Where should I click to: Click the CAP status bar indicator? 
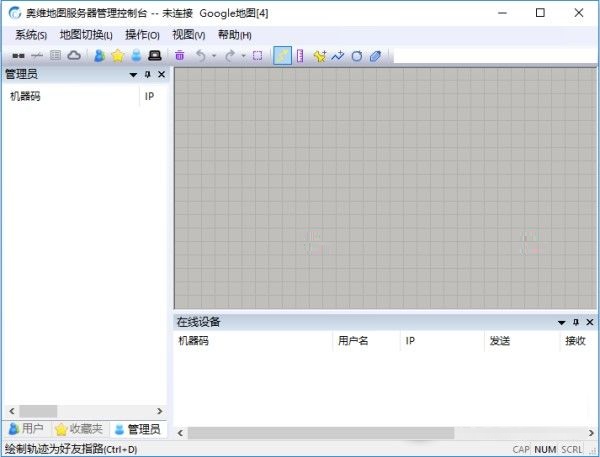coord(521,449)
